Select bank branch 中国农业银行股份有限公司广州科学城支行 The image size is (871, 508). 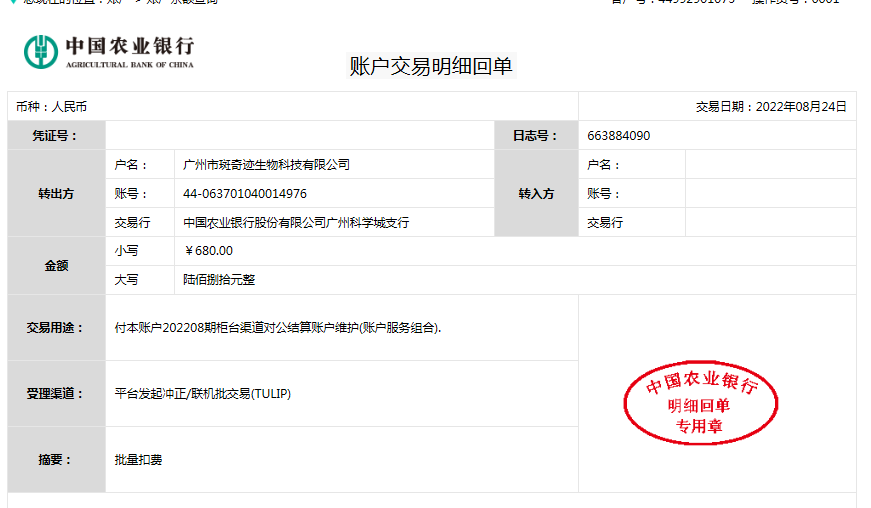click(296, 223)
